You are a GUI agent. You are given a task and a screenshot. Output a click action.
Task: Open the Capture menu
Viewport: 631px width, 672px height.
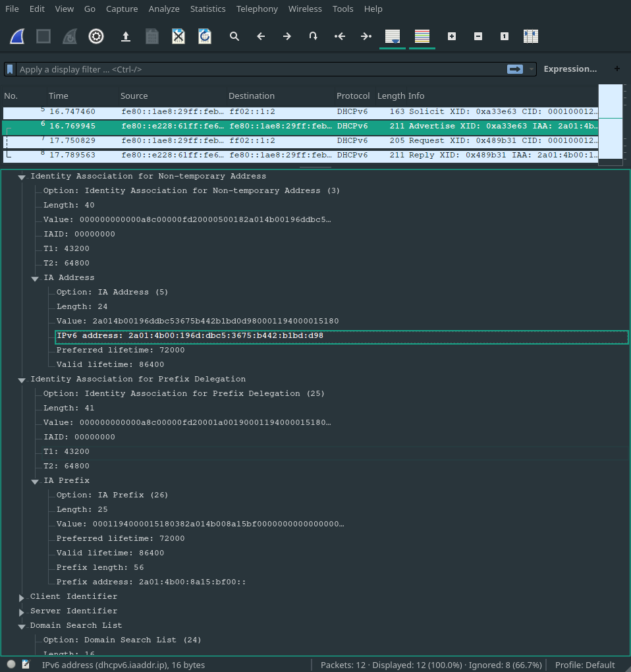point(122,9)
